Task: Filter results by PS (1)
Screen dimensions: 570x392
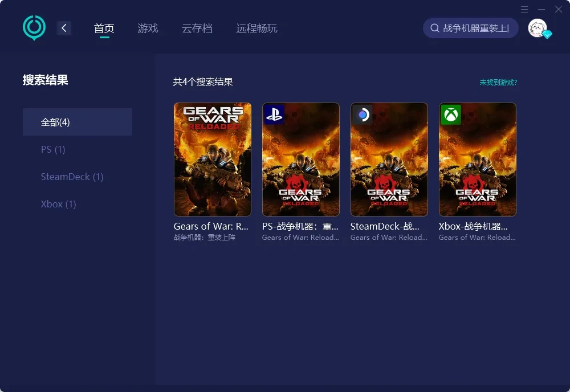Action: 53,149
